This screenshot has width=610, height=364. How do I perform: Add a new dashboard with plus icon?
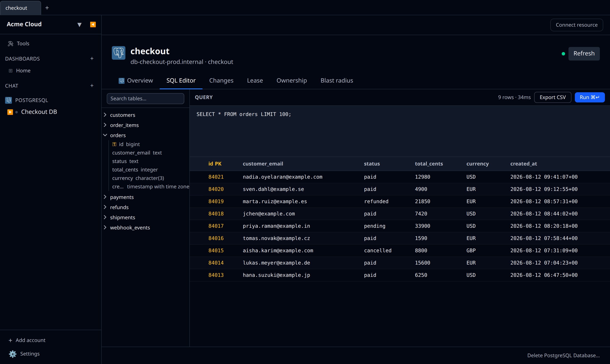(x=92, y=58)
